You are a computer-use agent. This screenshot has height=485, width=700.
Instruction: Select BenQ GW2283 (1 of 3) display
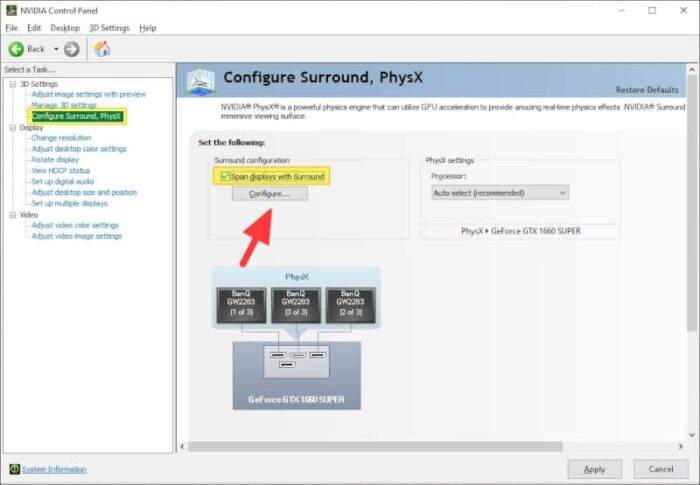241,305
